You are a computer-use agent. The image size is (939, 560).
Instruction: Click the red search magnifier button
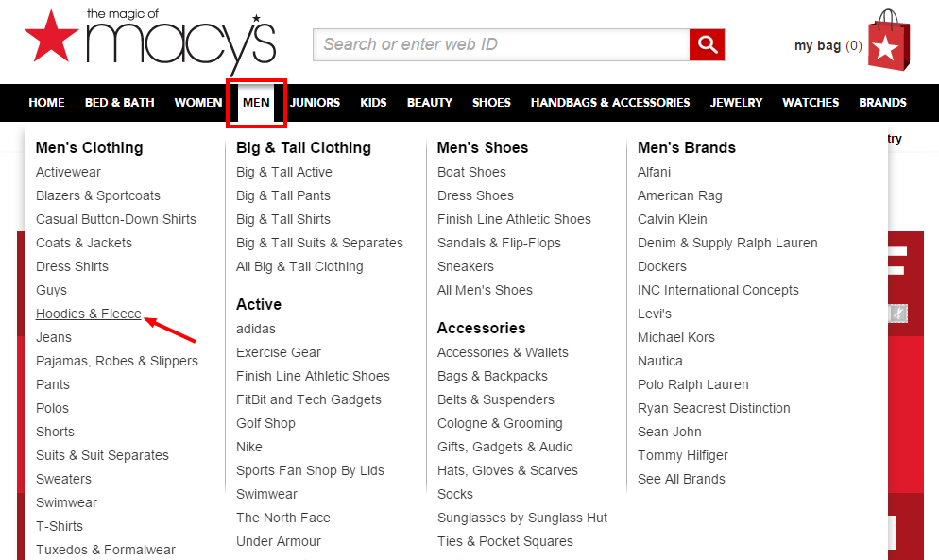pyautogui.click(x=707, y=45)
